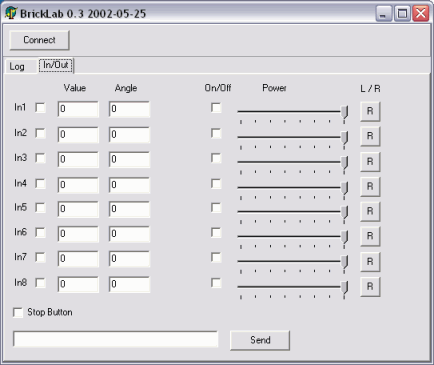Toggle On/Off checkbox in the In2 row

216,133
